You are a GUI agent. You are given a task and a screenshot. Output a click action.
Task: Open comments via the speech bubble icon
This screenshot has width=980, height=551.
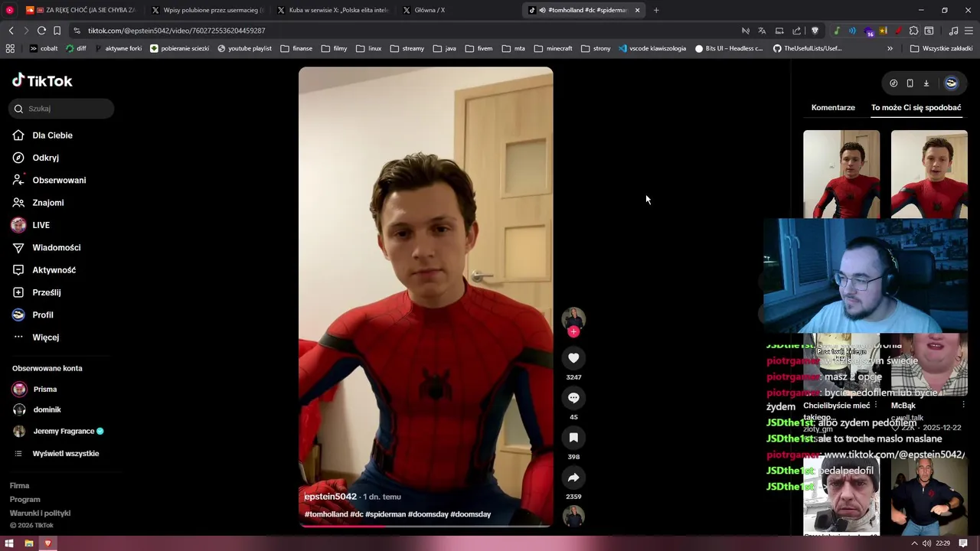click(573, 398)
